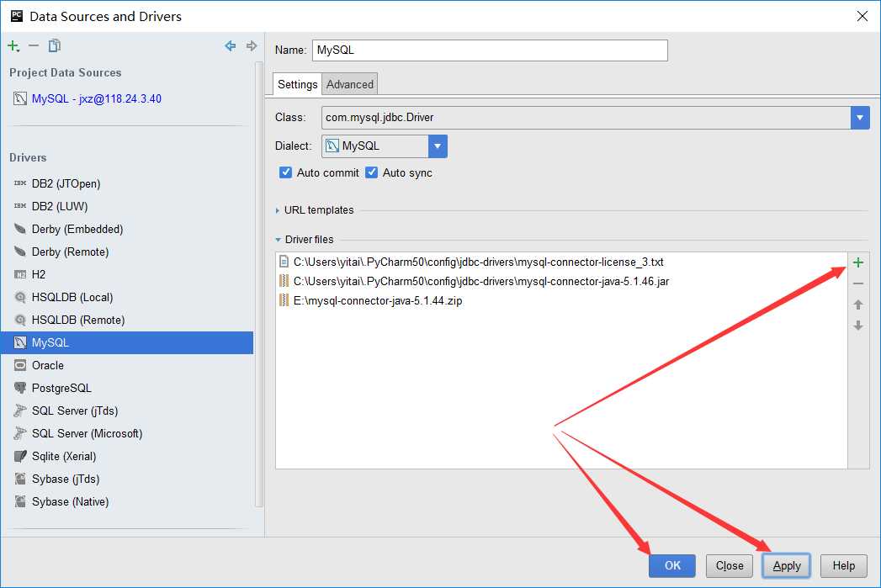
Task: Select MySQL - jxz@118.24.3.40 data source
Action: coord(127,99)
